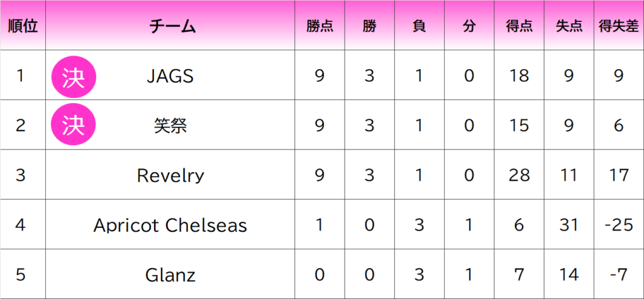
Task: Click the JAGS team name
Action: (170, 76)
